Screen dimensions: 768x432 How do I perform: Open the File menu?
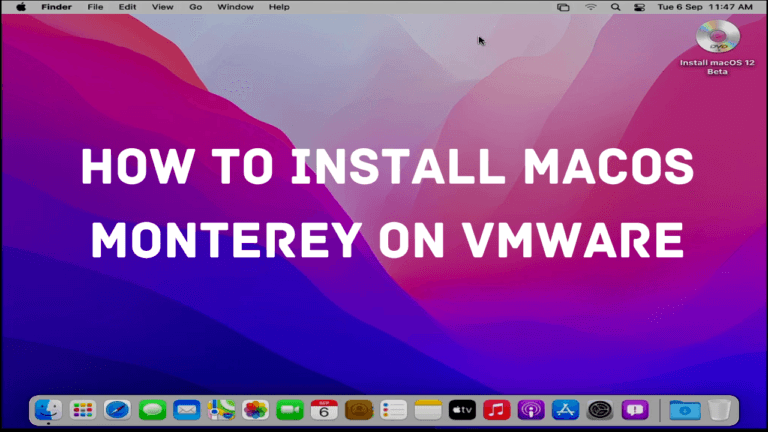pos(95,7)
